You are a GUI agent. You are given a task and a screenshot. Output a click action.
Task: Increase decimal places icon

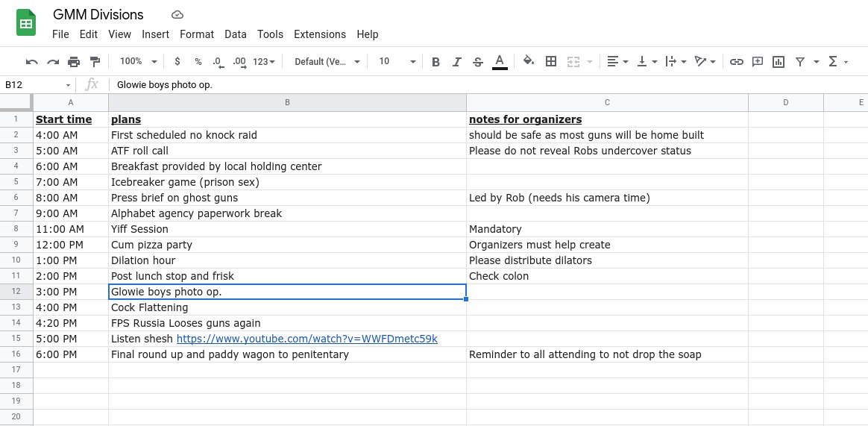(239, 61)
